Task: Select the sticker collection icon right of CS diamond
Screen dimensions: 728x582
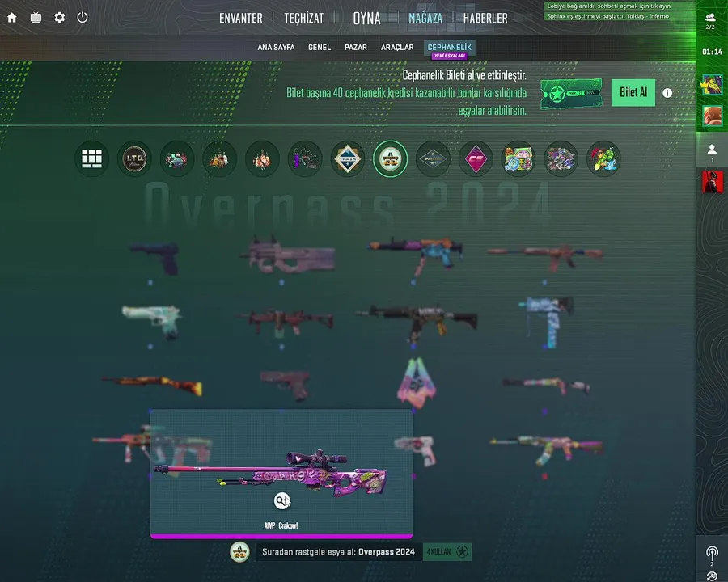Action: tap(518, 158)
